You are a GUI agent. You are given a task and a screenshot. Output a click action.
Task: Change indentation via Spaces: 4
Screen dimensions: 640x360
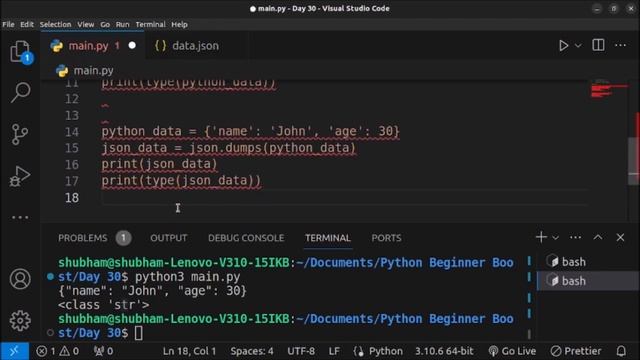tap(252, 351)
